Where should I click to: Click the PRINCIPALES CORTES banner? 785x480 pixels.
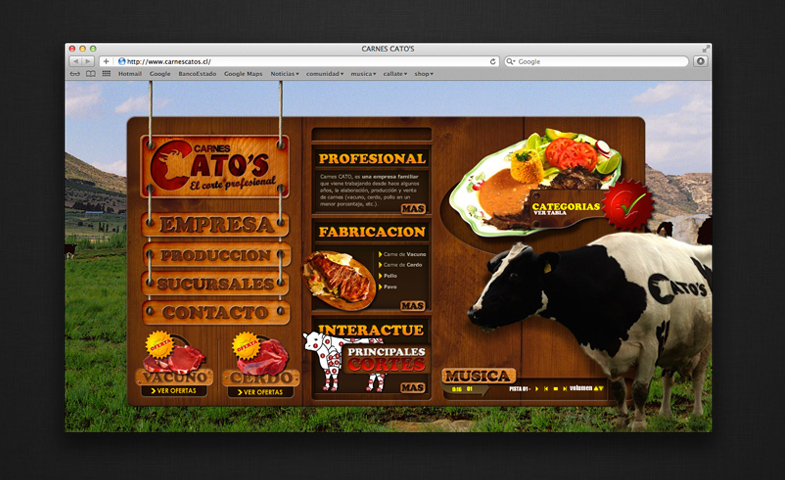tap(386, 359)
